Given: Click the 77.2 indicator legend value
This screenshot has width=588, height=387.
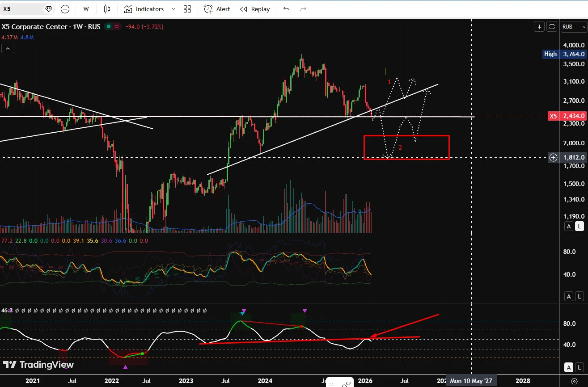Looking at the screenshot, I should click(x=7, y=240).
